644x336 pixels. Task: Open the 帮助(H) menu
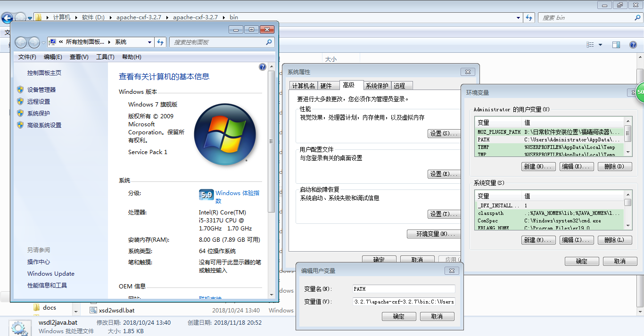(x=132, y=57)
